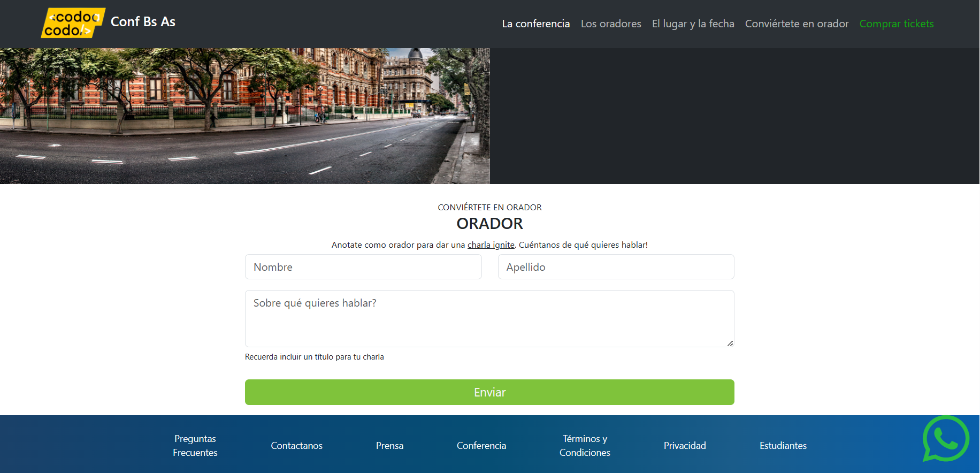Jump to El lugar y la fecha
The height and width of the screenshot is (473, 980).
(693, 24)
